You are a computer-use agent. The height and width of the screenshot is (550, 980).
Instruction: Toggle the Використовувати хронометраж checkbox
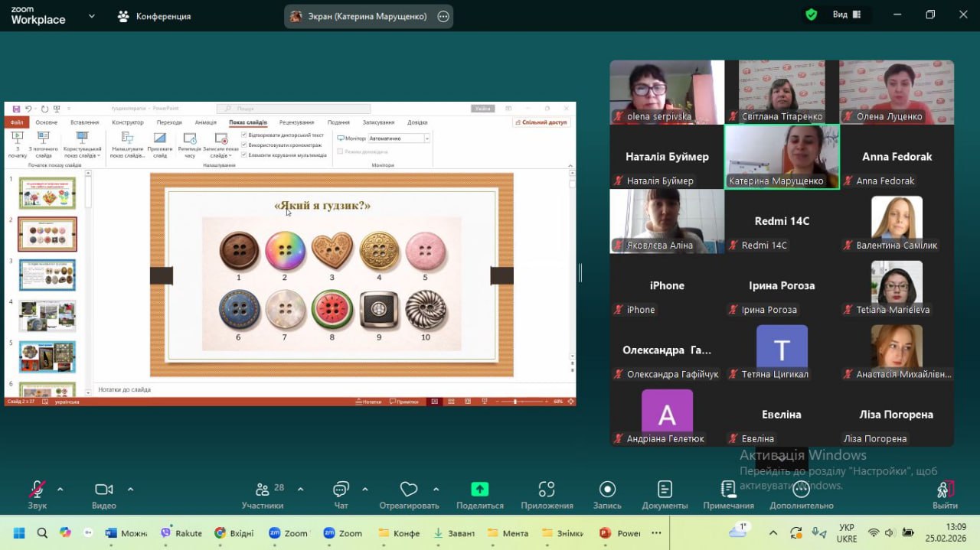click(244, 145)
